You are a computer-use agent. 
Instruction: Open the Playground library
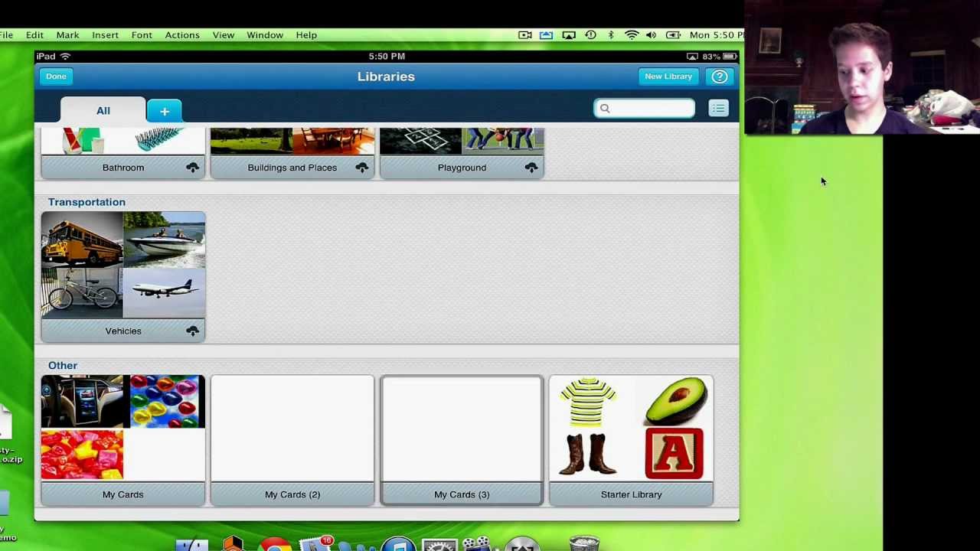(x=462, y=153)
